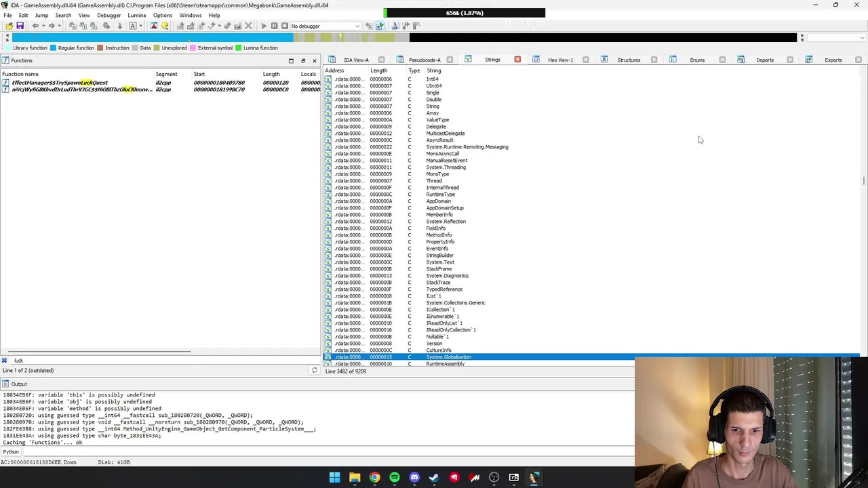
Task: Click the text search 'A' toolbar icon
Action: (x=133, y=26)
